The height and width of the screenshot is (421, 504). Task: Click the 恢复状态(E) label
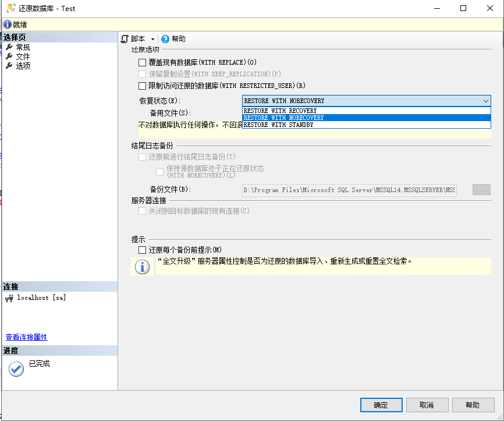(159, 101)
